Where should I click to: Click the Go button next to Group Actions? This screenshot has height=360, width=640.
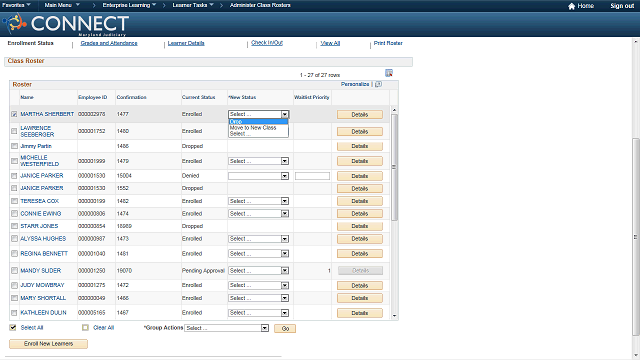click(x=285, y=329)
